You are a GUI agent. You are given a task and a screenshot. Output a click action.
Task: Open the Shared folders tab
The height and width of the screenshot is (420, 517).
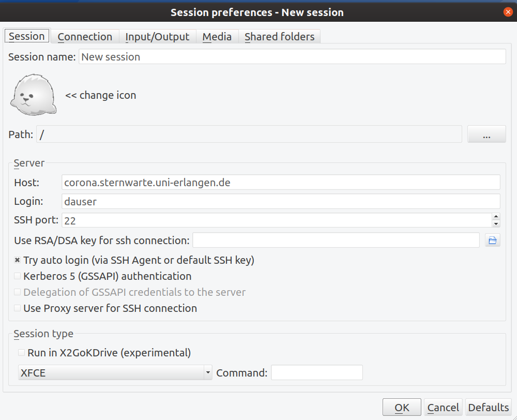[x=279, y=37]
